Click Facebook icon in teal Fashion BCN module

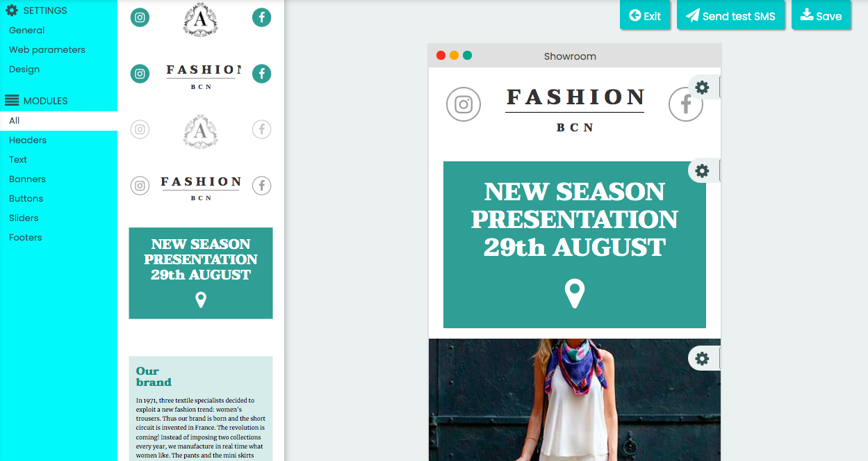point(261,73)
